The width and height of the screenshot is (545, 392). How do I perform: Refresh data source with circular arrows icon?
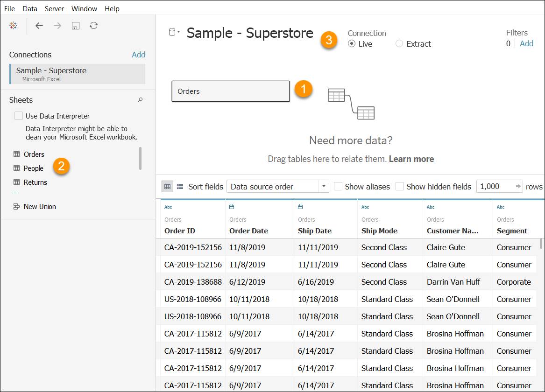pos(93,25)
